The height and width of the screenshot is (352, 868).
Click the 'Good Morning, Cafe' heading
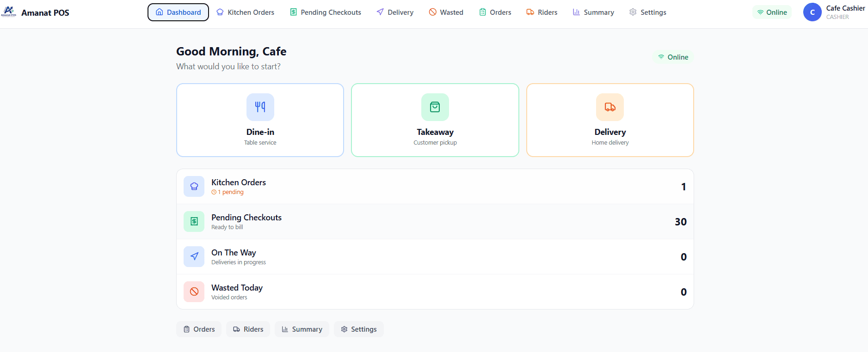(231, 51)
